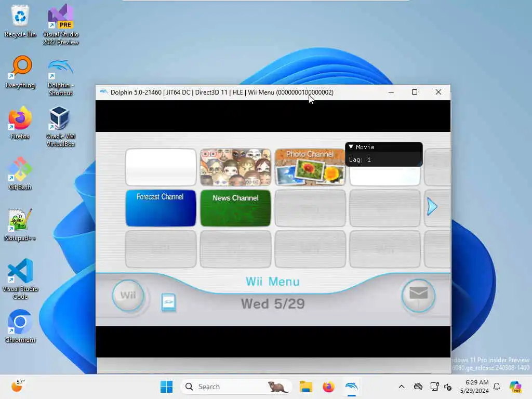Open the clock showing 6:29 AM
This screenshot has width=532, height=399.
point(474,387)
